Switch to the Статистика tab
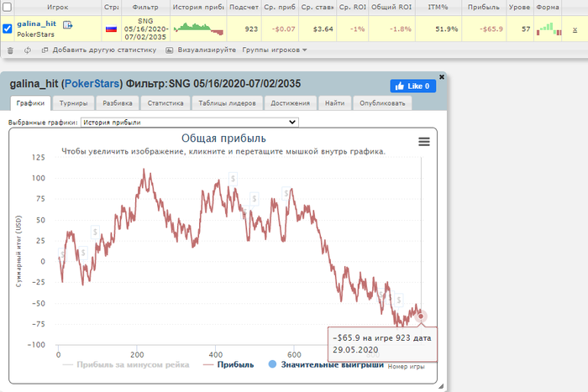 (165, 103)
